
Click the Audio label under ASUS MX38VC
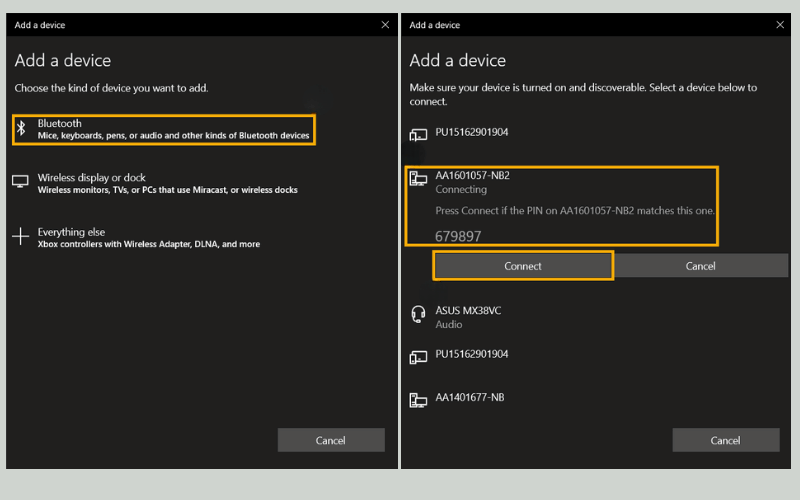pos(449,324)
